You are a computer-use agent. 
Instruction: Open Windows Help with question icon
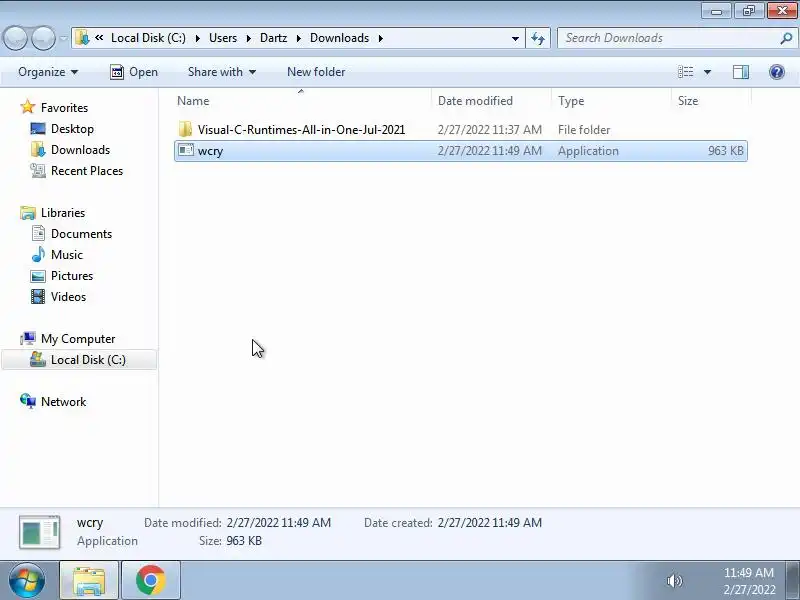point(777,72)
